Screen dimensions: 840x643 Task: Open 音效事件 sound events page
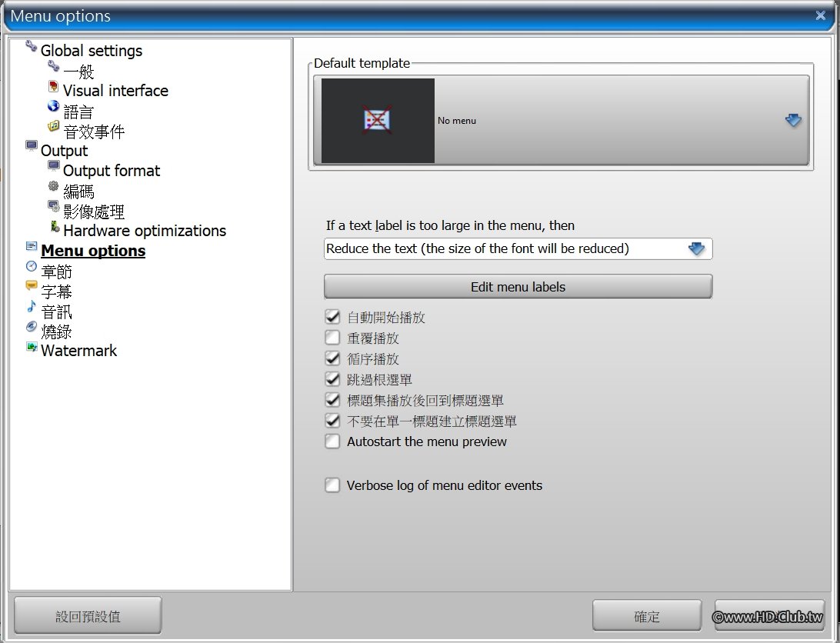click(x=94, y=132)
